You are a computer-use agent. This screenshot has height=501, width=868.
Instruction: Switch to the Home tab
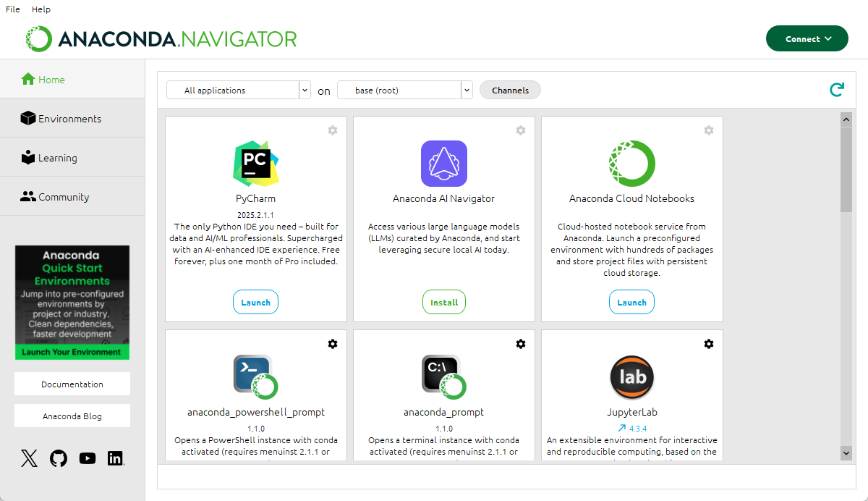[72, 79]
